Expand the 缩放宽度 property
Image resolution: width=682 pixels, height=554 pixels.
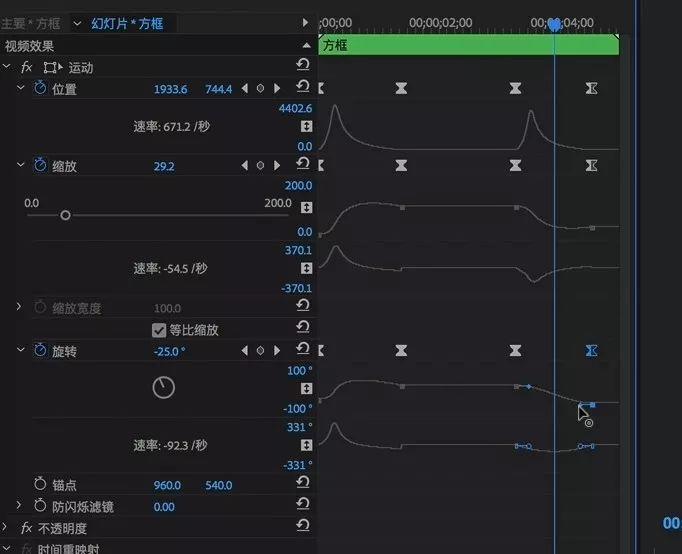point(19,307)
